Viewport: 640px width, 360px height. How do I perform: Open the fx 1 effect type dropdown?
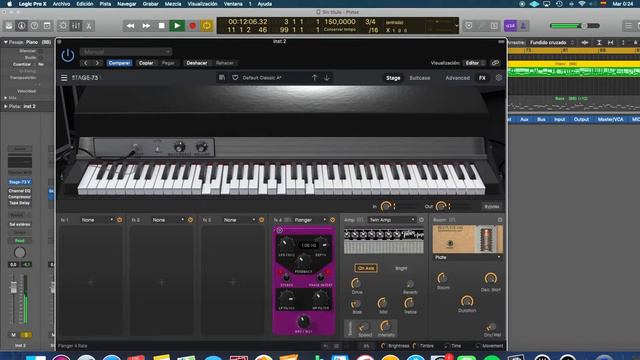tap(96, 220)
